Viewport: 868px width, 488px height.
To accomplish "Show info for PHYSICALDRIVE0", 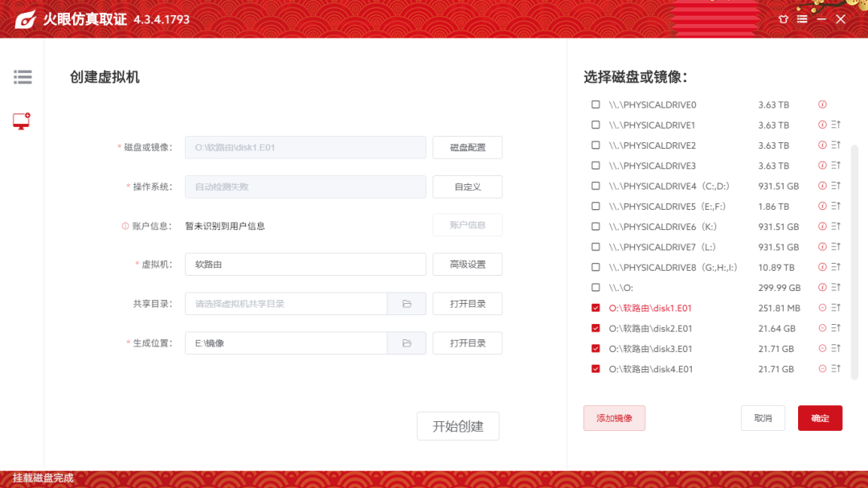I will [x=822, y=105].
